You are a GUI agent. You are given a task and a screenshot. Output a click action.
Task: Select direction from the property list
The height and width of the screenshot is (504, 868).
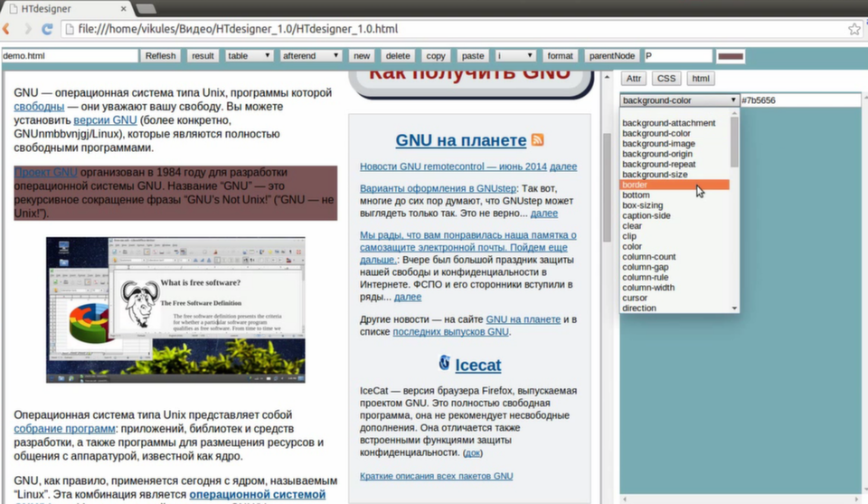(639, 308)
